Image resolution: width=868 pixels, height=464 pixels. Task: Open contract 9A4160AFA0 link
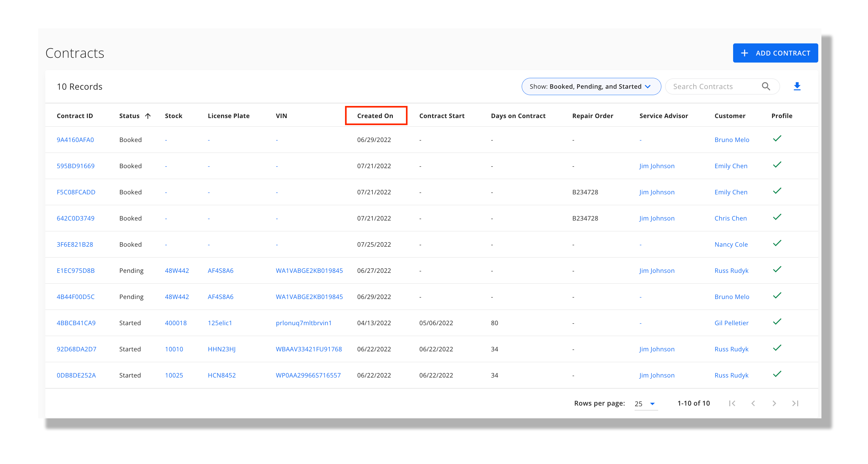click(75, 139)
